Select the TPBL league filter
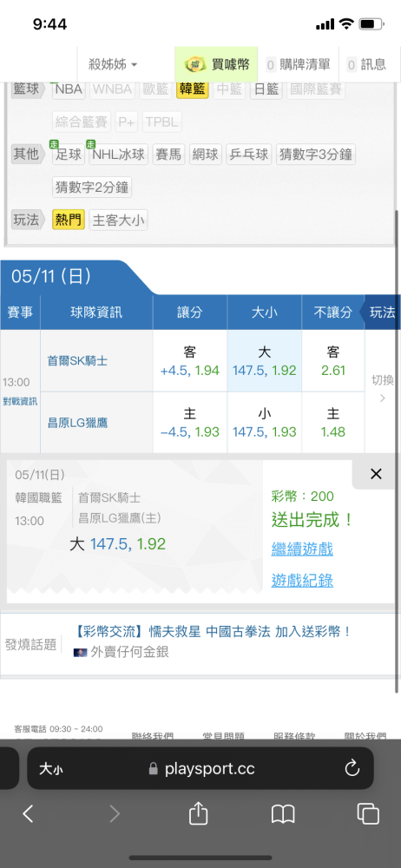The height and width of the screenshot is (868, 401). coord(162,122)
